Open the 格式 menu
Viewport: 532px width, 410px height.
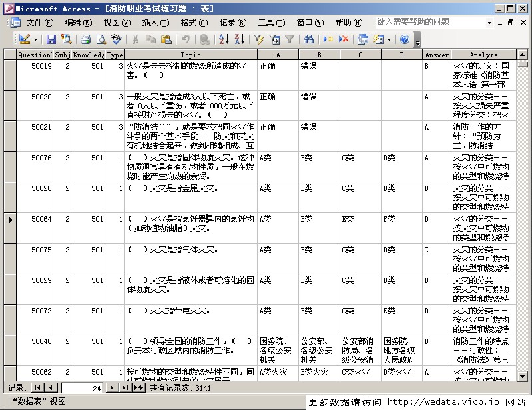[194, 23]
